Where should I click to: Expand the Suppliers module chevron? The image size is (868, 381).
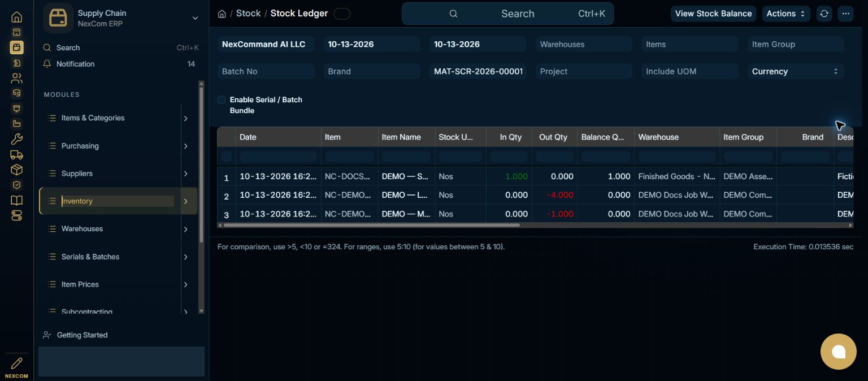pyautogui.click(x=185, y=174)
